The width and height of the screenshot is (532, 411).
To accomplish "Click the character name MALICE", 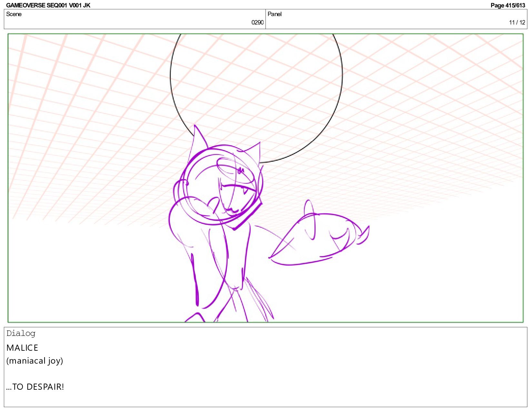I will coord(22,348).
